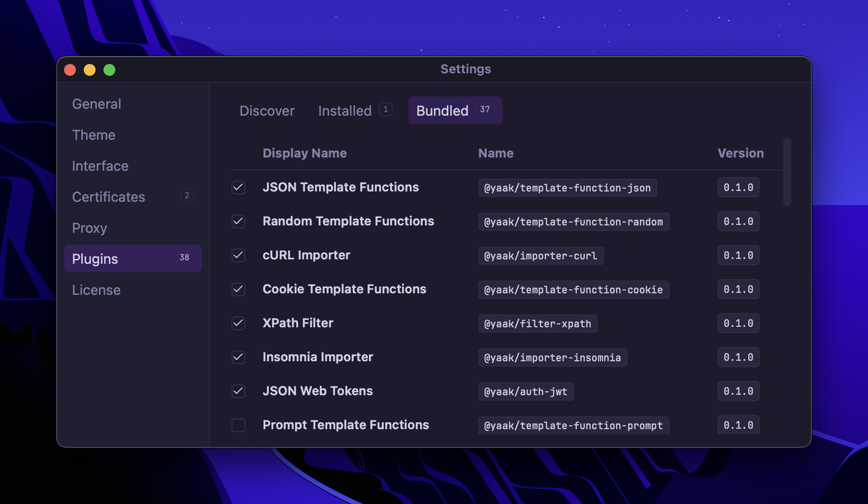This screenshot has height=504, width=868.
Task: Toggle the cURL Importer plugin checkbox
Action: click(x=238, y=255)
